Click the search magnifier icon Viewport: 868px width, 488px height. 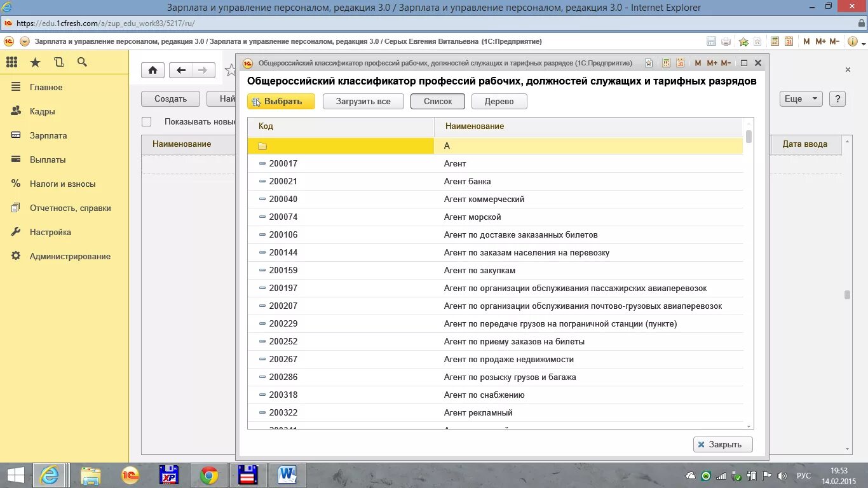coord(81,62)
